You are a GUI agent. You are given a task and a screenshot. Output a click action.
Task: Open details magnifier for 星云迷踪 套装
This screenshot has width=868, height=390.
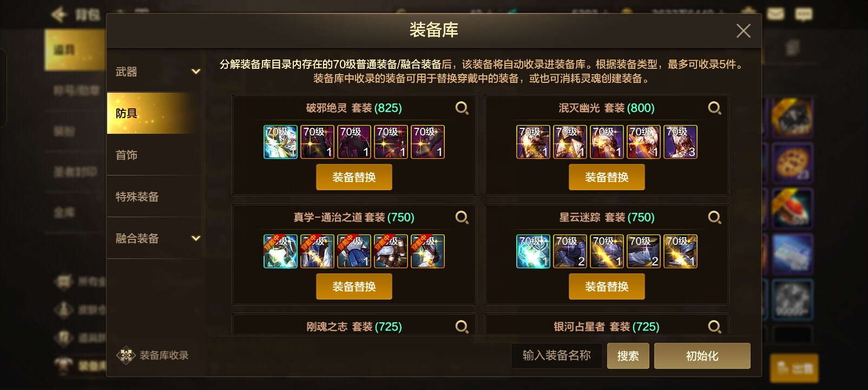point(714,218)
